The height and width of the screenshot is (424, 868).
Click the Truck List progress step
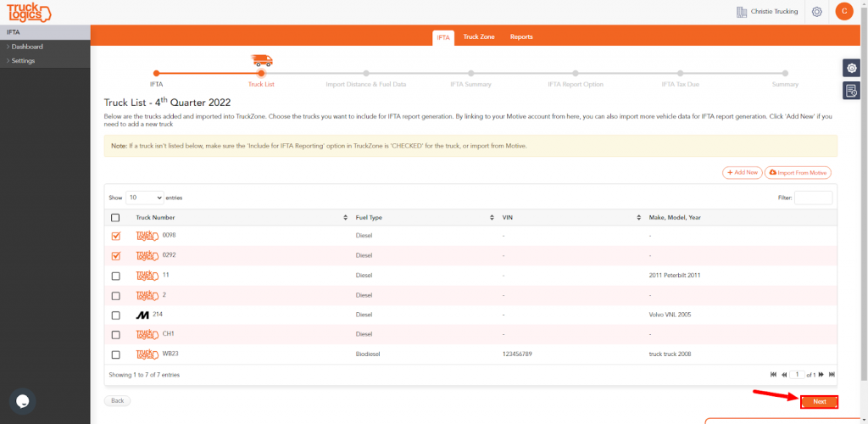coord(261,73)
